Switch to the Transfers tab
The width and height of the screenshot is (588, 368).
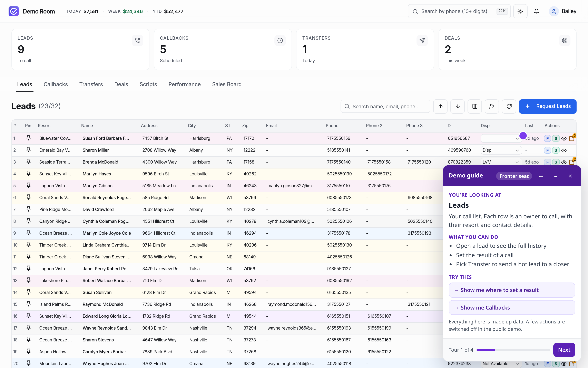click(x=91, y=84)
